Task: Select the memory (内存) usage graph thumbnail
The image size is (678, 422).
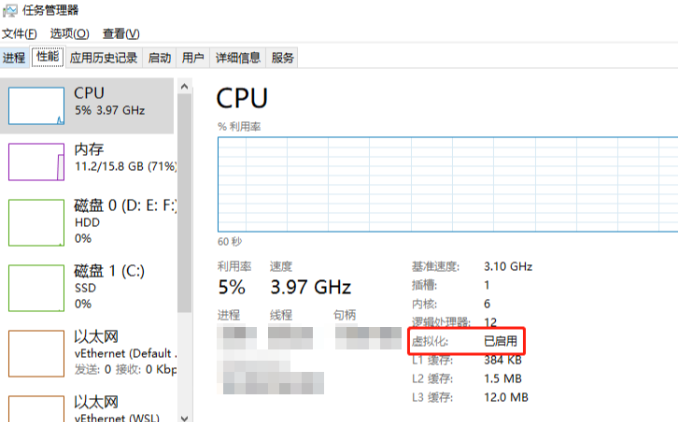Action: tap(36, 162)
